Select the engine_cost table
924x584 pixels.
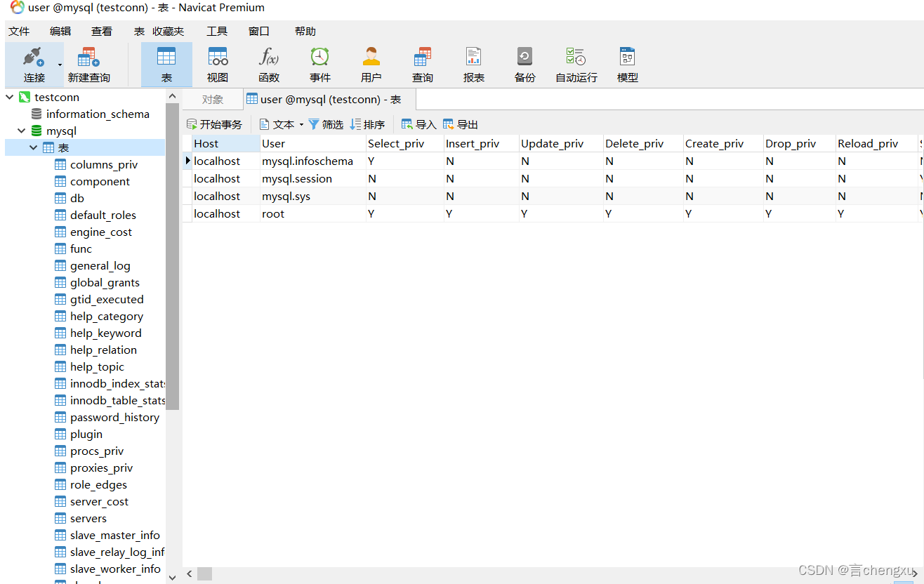[x=100, y=232]
